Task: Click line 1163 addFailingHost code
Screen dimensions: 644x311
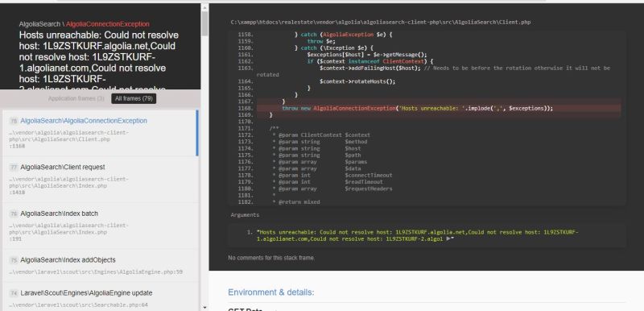Action: tap(370, 68)
